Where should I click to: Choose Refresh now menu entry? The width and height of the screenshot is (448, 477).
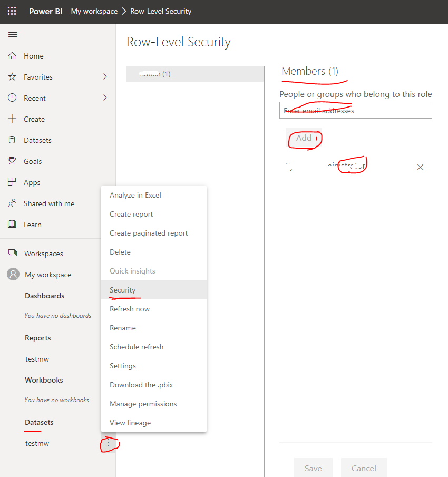154,309
